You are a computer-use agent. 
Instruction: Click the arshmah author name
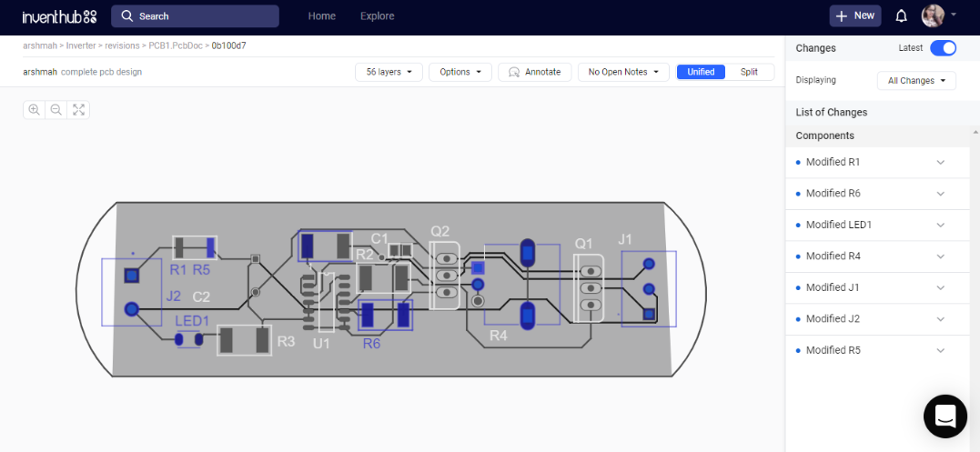pyautogui.click(x=40, y=72)
